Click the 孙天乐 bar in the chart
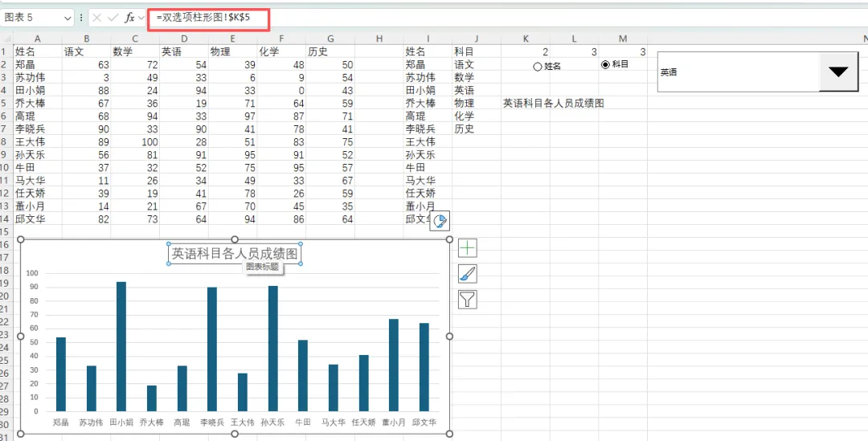Image resolution: width=868 pixels, height=441 pixels. click(x=273, y=349)
